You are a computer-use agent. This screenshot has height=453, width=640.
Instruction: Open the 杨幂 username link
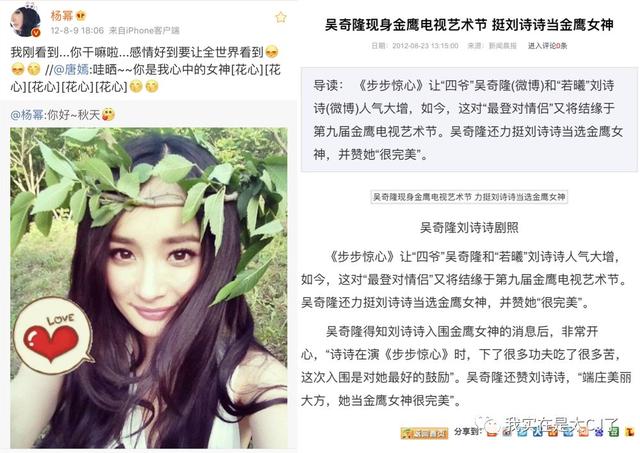pos(61,16)
